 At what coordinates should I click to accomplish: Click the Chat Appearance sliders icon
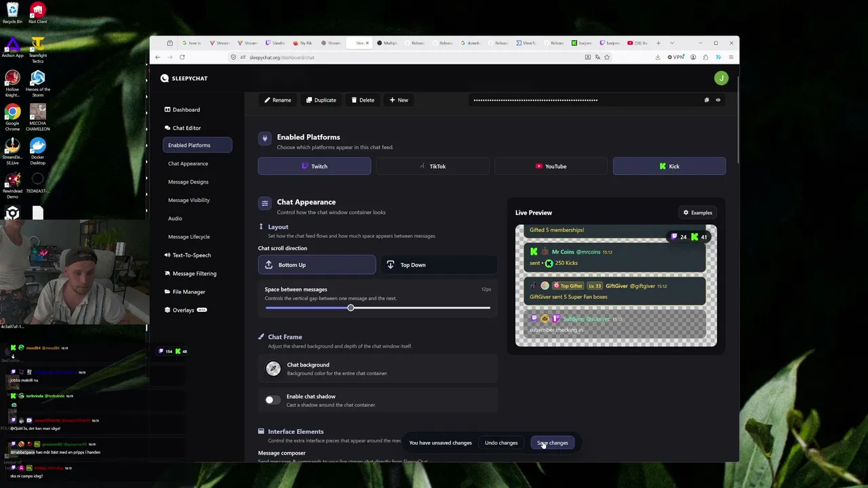pyautogui.click(x=264, y=203)
